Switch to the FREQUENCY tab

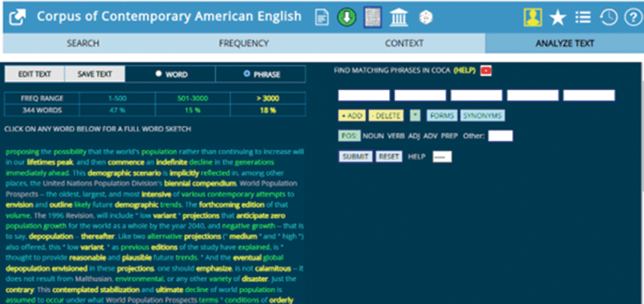244,43
